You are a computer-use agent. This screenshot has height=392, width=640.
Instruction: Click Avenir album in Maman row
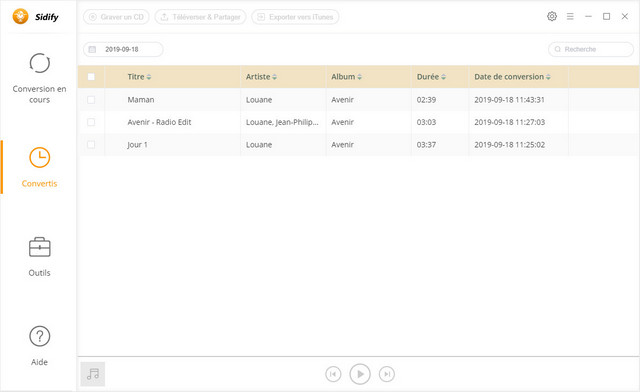(342, 100)
